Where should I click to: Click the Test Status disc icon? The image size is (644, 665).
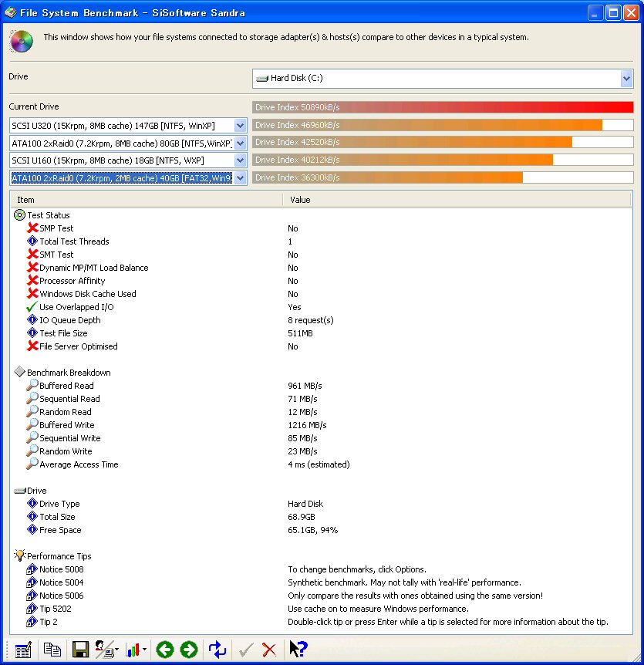pos(19,215)
